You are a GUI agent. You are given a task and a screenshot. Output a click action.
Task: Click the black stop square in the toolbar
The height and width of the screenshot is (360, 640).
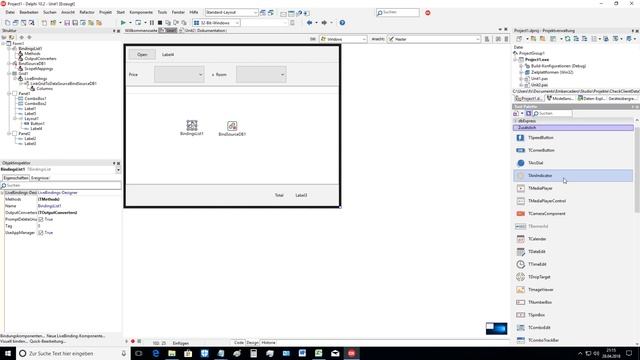click(x=160, y=23)
